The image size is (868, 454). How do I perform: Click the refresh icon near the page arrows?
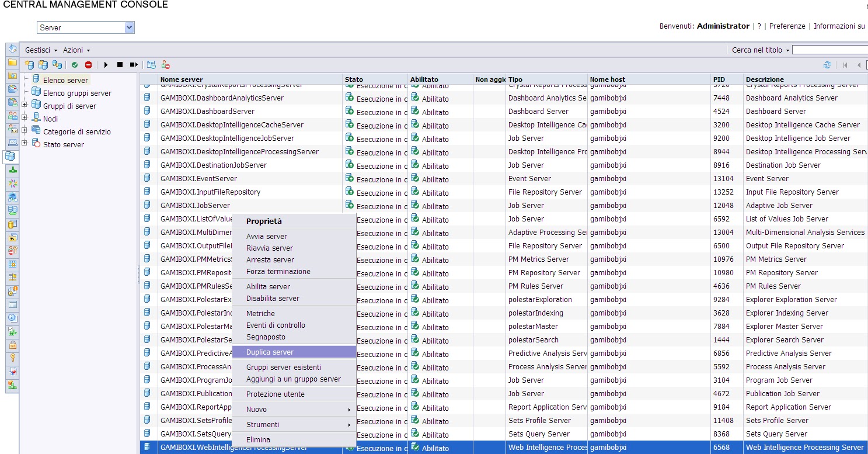827,65
